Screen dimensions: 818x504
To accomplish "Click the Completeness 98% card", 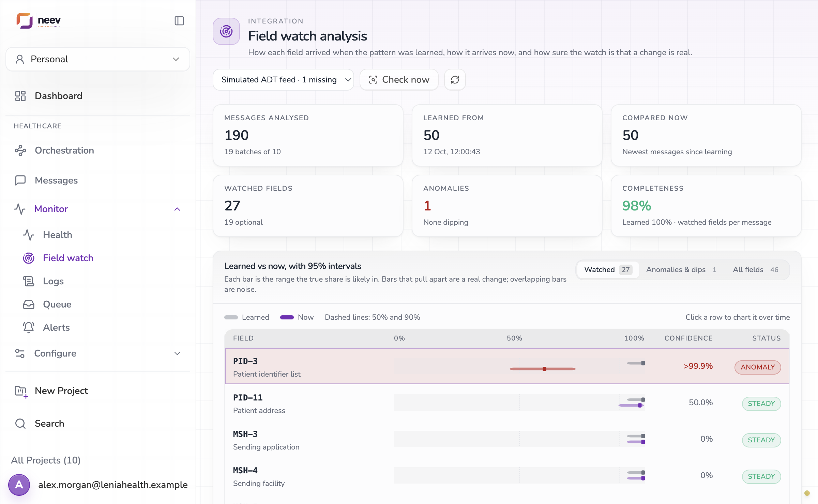I will point(706,206).
